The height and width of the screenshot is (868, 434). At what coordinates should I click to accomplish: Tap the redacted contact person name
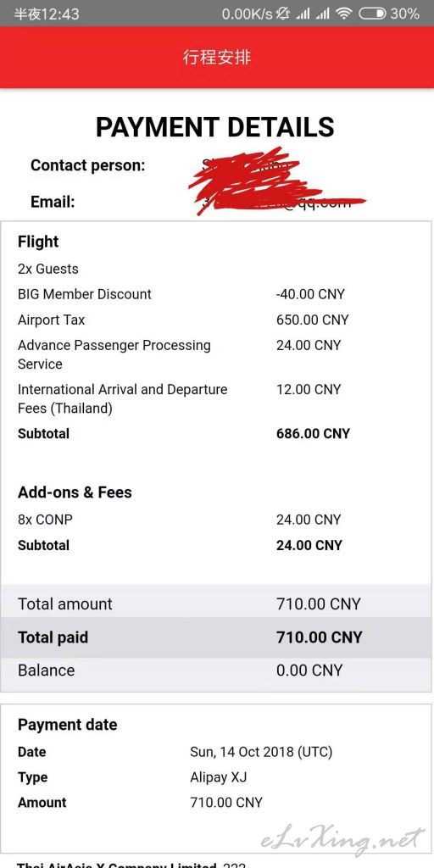[249, 165]
